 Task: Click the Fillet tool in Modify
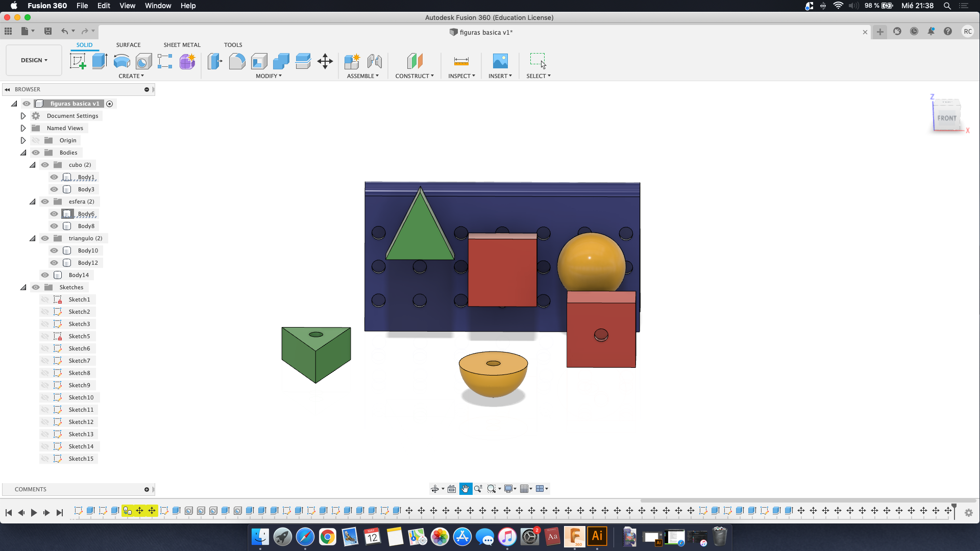pyautogui.click(x=237, y=61)
